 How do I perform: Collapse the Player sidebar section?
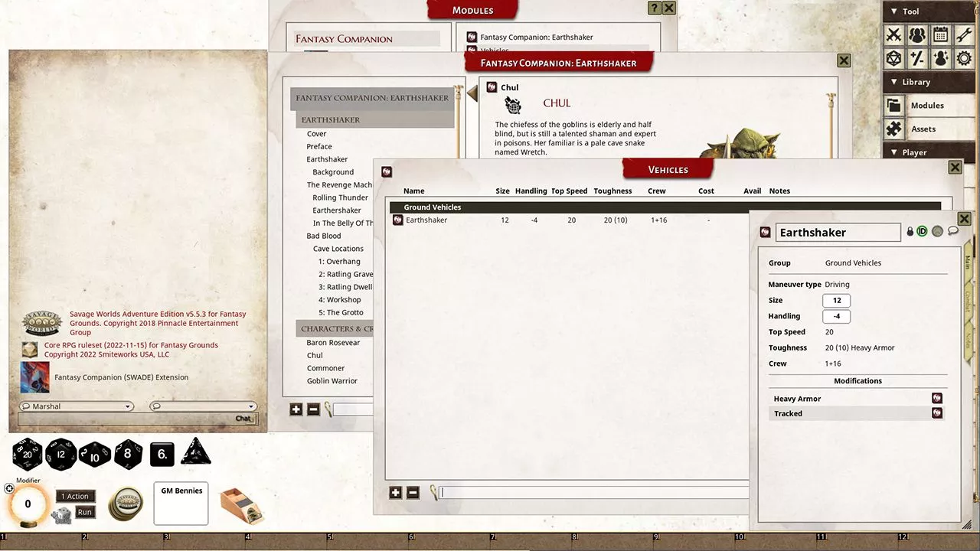point(929,152)
